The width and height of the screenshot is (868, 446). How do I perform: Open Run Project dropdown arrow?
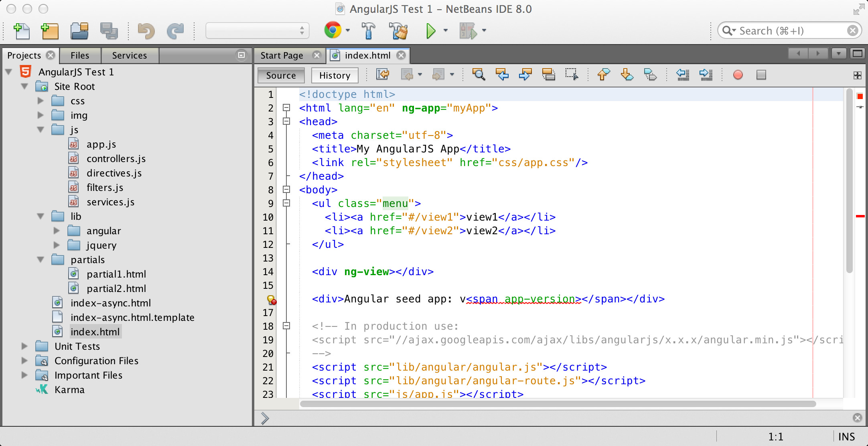point(446,30)
